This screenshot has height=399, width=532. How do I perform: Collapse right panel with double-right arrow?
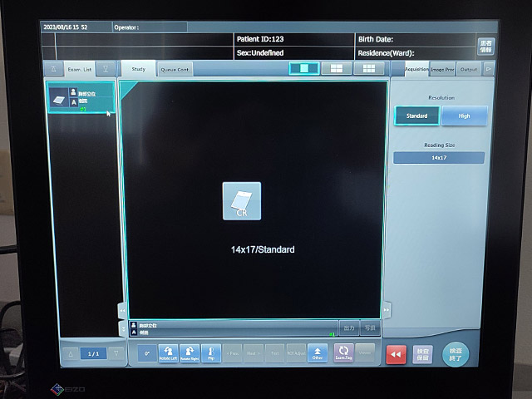click(x=386, y=310)
